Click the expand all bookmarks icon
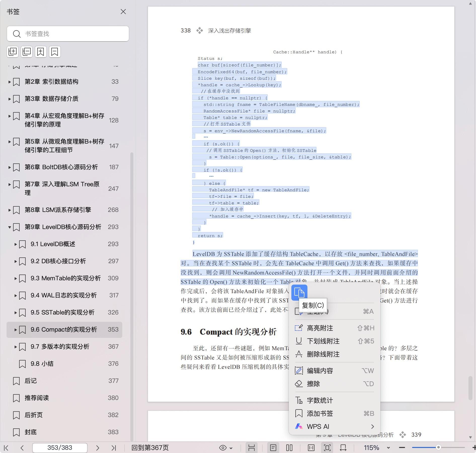 (x=13, y=52)
